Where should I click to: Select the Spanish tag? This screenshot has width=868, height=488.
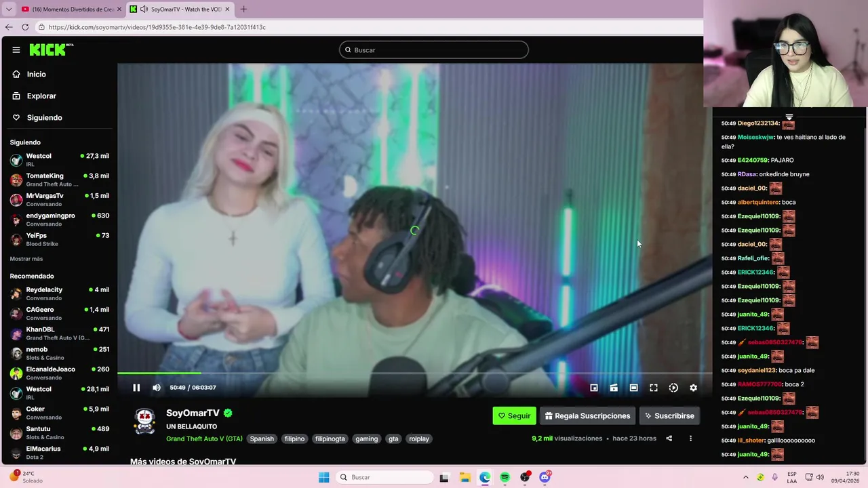coord(262,439)
